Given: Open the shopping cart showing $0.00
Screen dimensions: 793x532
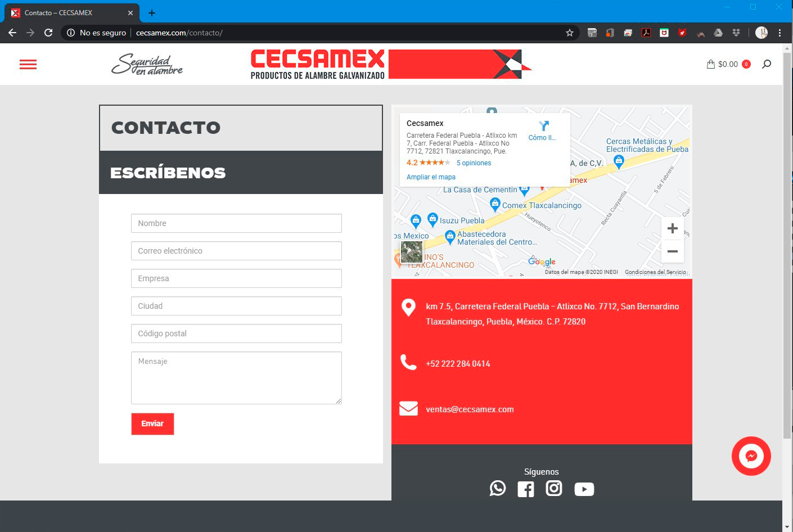Looking at the screenshot, I should (728, 64).
